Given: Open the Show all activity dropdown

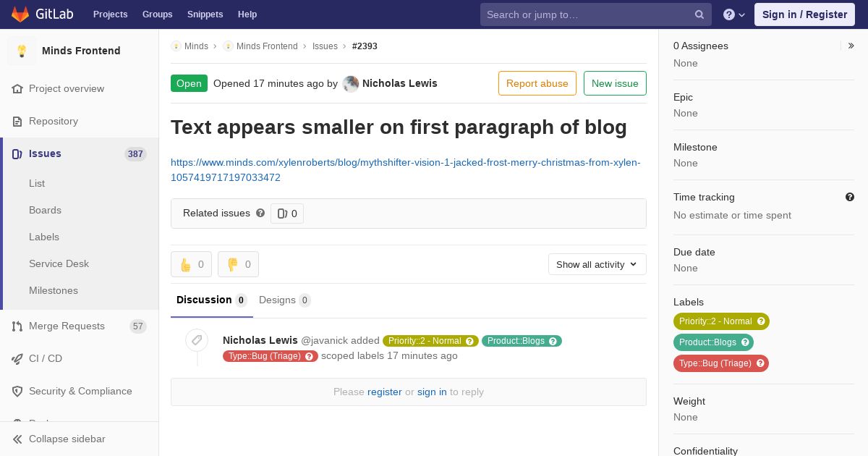Looking at the screenshot, I should [x=597, y=265].
